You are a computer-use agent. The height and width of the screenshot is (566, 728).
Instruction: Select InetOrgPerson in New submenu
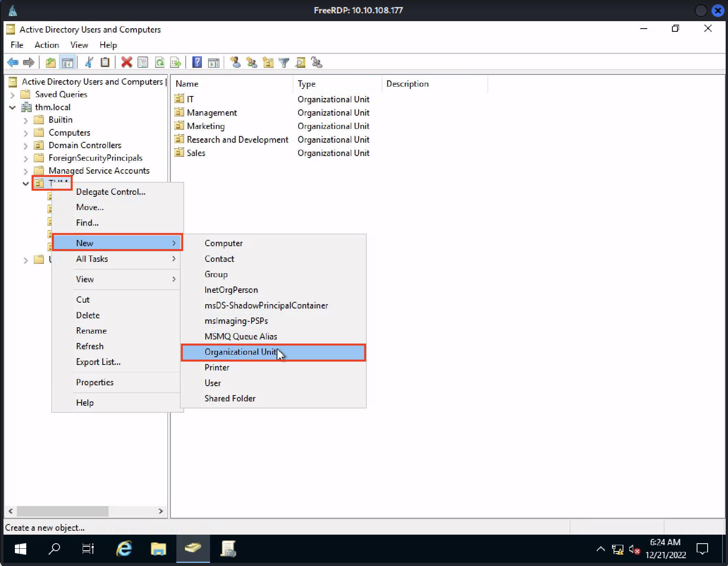click(273, 290)
